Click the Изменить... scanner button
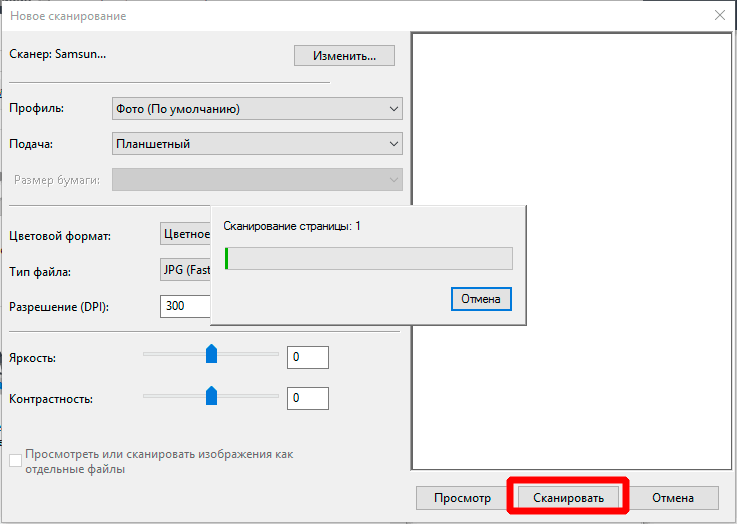The image size is (737, 524). 344,56
